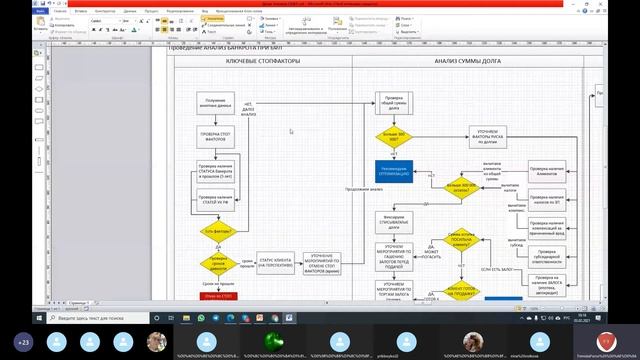Click the Windows Start button
This screenshot has width=640, height=360.
point(39,318)
